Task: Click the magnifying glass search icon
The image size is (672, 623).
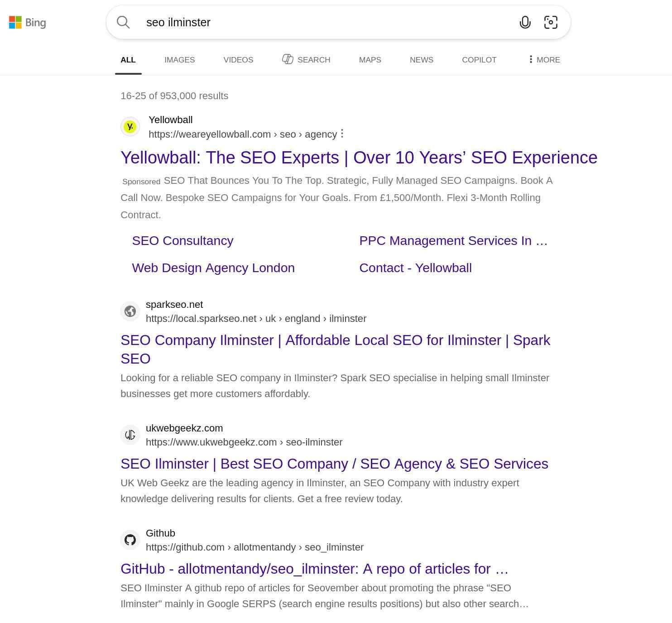Action: pos(123,22)
